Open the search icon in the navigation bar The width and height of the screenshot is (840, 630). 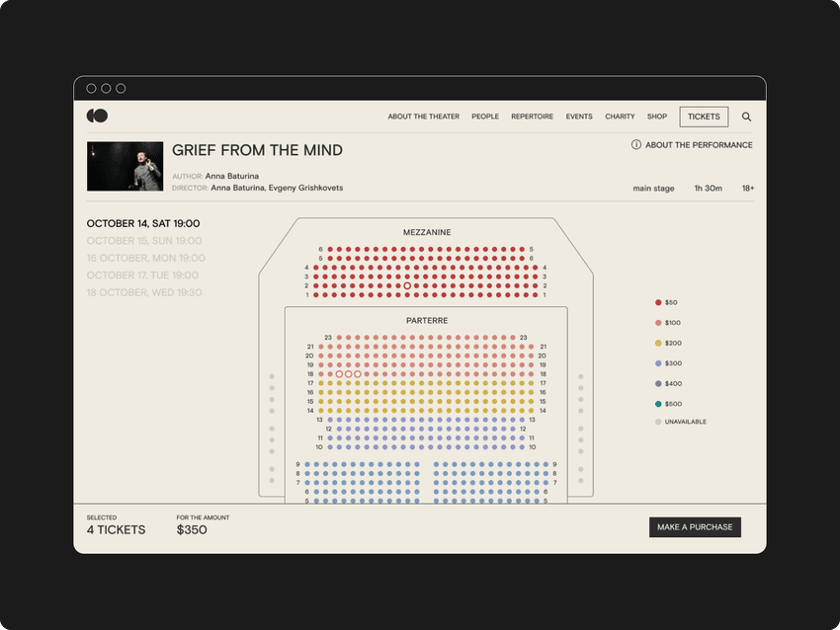[x=746, y=117]
